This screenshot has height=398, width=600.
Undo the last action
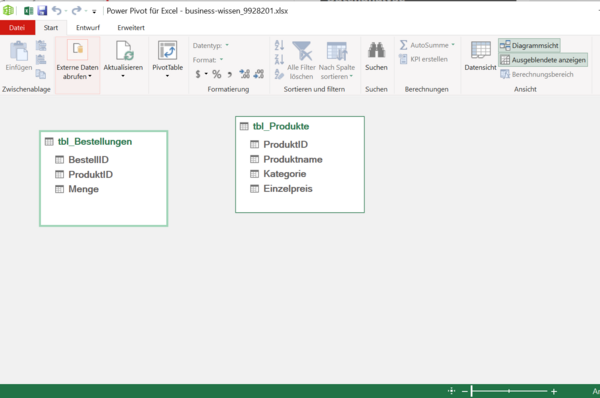click(x=57, y=11)
